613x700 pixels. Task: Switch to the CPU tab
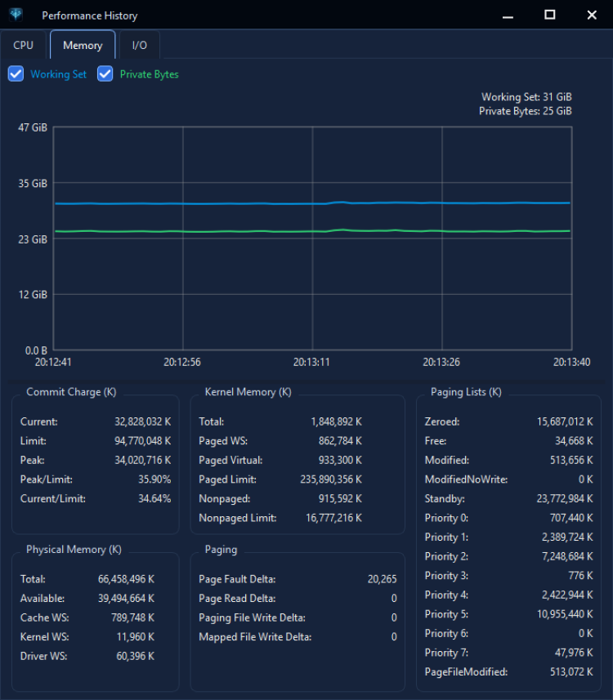(x=23, y=45)
